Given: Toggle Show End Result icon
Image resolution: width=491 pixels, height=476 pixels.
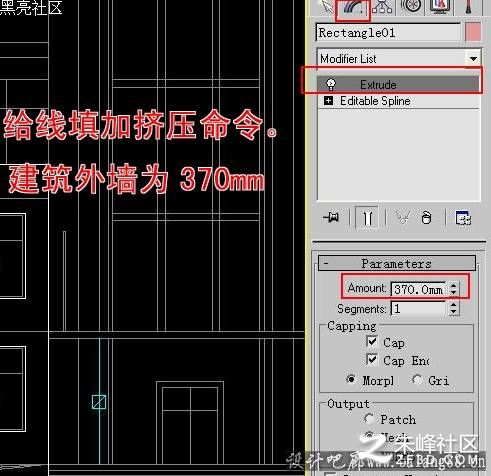Looking at the screenshot, I should click(x=367, y=218).
